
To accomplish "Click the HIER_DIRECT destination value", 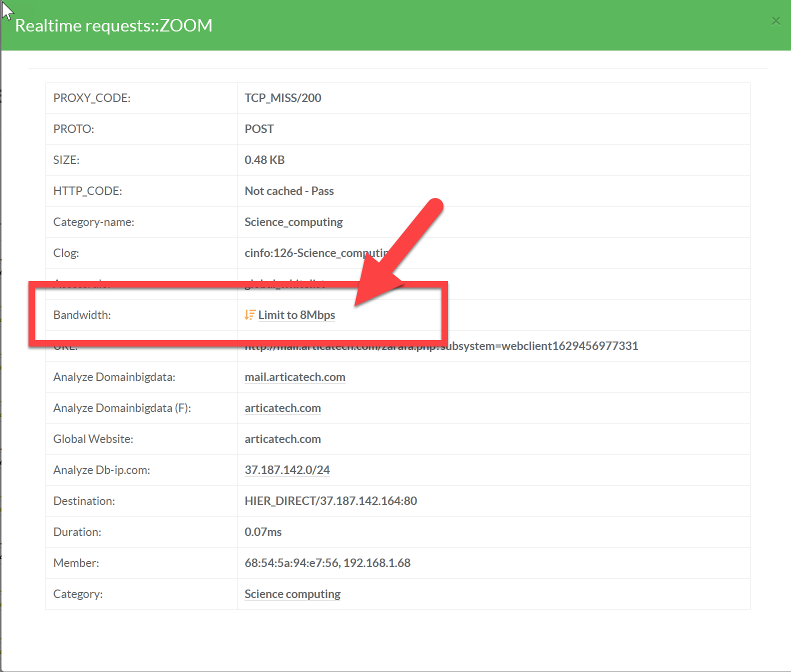I will [x=330, y=501].
